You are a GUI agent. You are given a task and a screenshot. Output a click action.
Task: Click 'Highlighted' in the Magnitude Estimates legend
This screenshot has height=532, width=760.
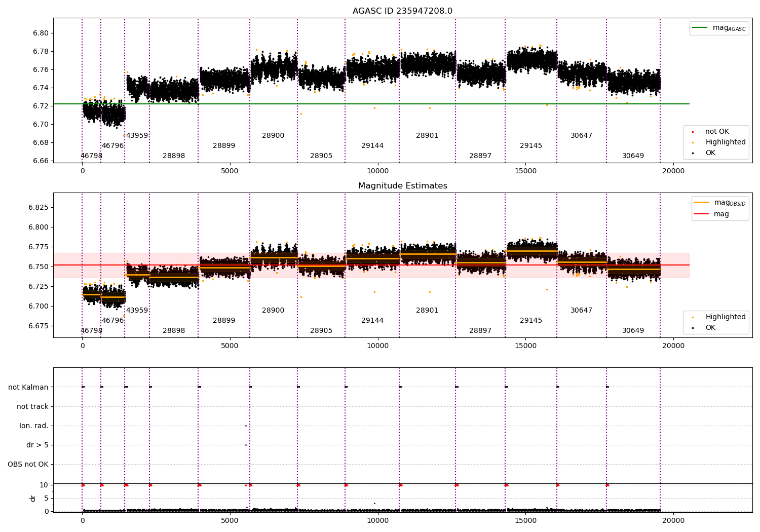point(719,317)
